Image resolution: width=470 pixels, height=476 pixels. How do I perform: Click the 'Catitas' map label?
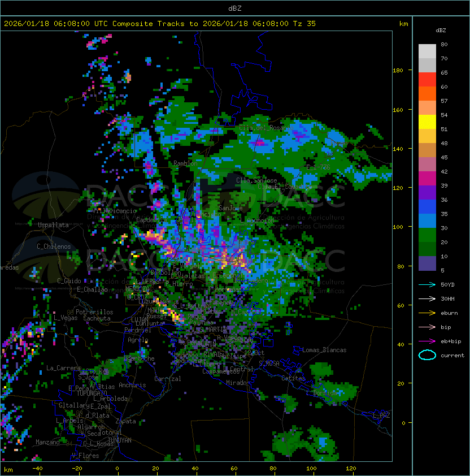[293, 378]
